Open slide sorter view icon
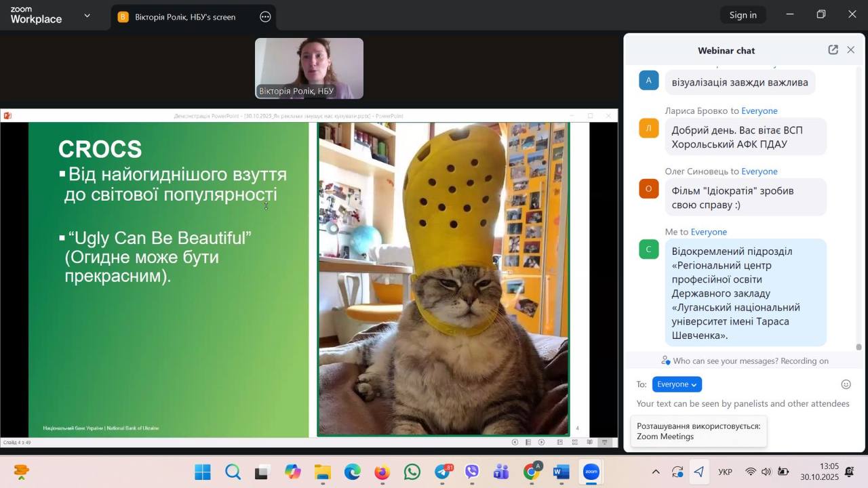This screenshot has width=868, height=488. (x=574, y=443)
